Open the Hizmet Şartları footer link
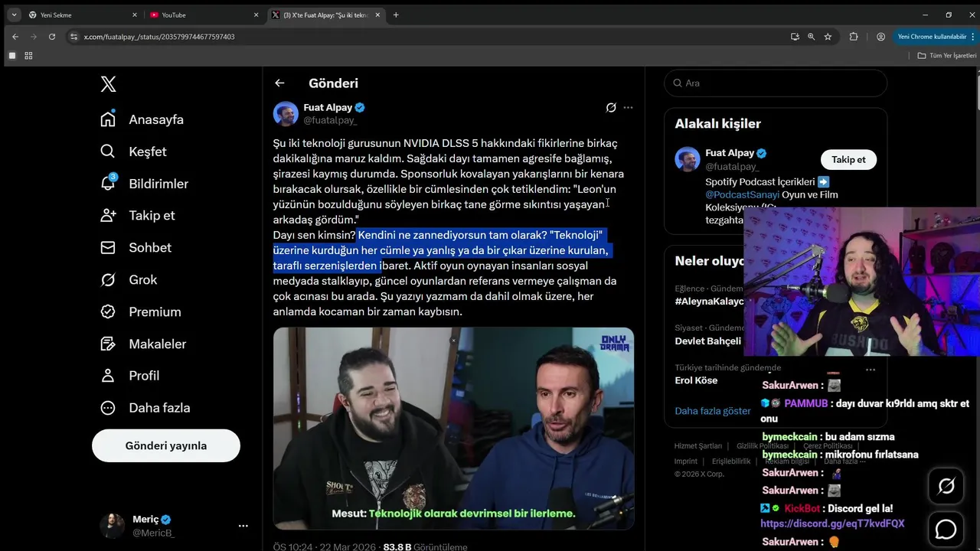 pos(697,446)
